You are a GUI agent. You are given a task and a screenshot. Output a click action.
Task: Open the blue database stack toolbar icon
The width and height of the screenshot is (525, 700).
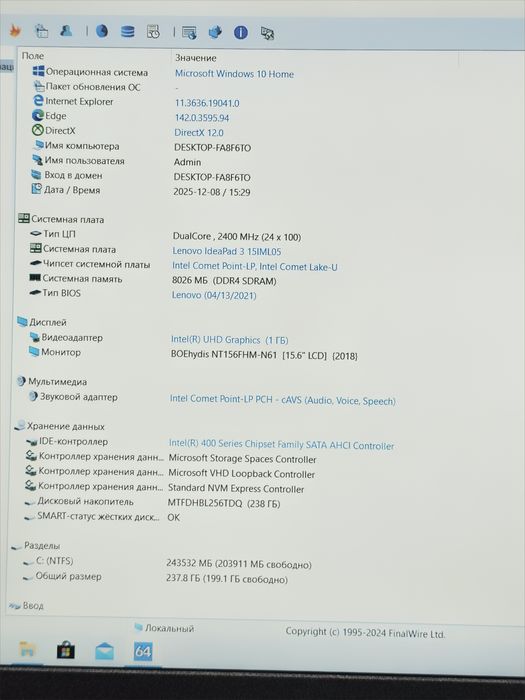[x=128, y=31]
